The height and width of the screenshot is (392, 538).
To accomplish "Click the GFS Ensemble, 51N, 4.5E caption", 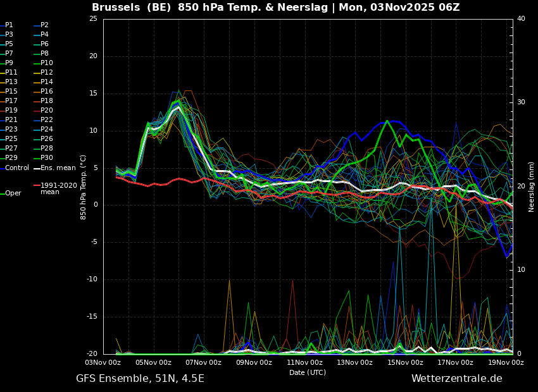I will [x=140, y=379].
